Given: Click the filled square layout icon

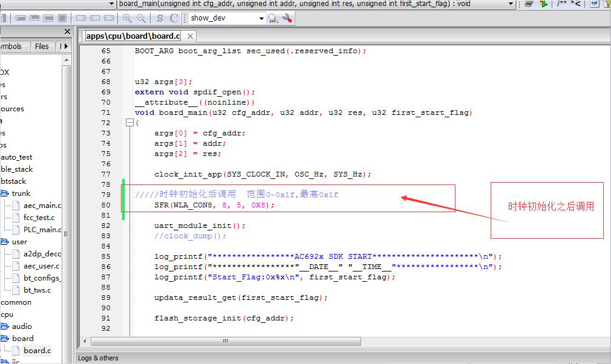Looking at the screenshot, I should coord(62,18).
